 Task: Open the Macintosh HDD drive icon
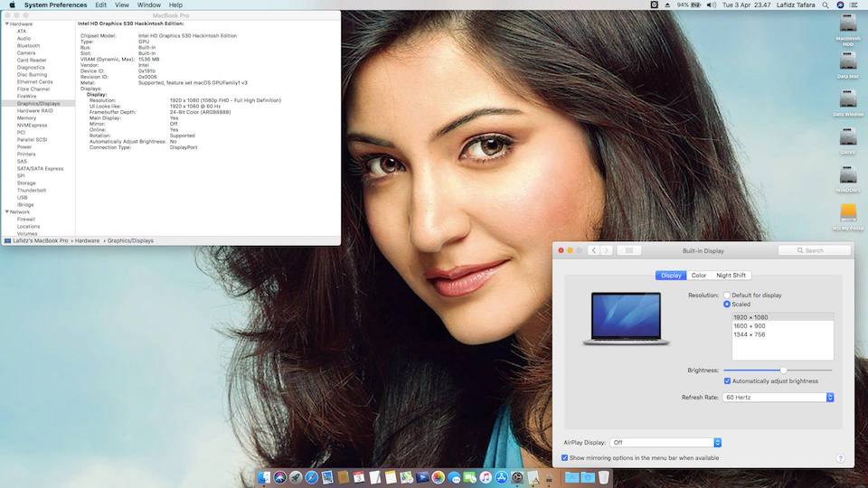(847, 24)
